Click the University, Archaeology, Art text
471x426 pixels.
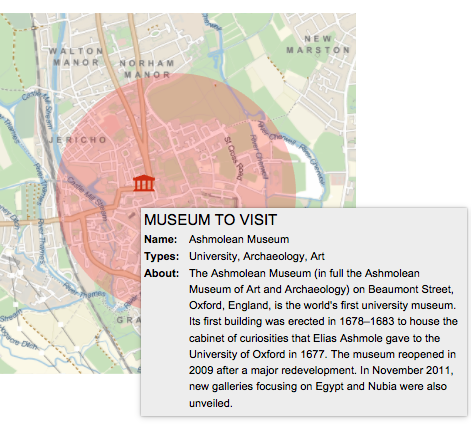click(x=257, y=256)
